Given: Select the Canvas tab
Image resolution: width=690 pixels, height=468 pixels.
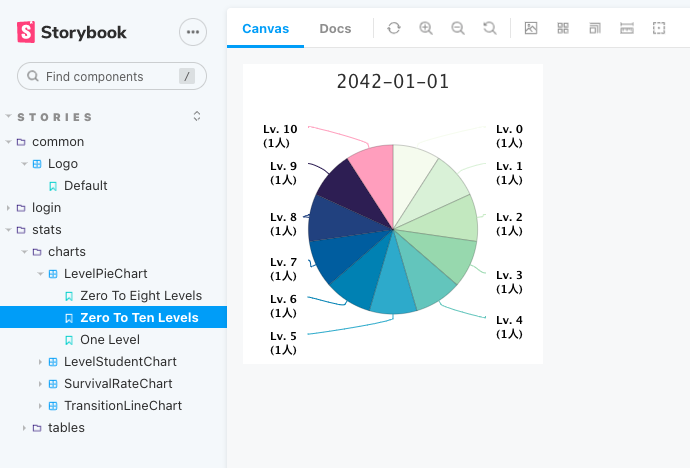Looking at the screenshot, I should (x=265, y=29).
